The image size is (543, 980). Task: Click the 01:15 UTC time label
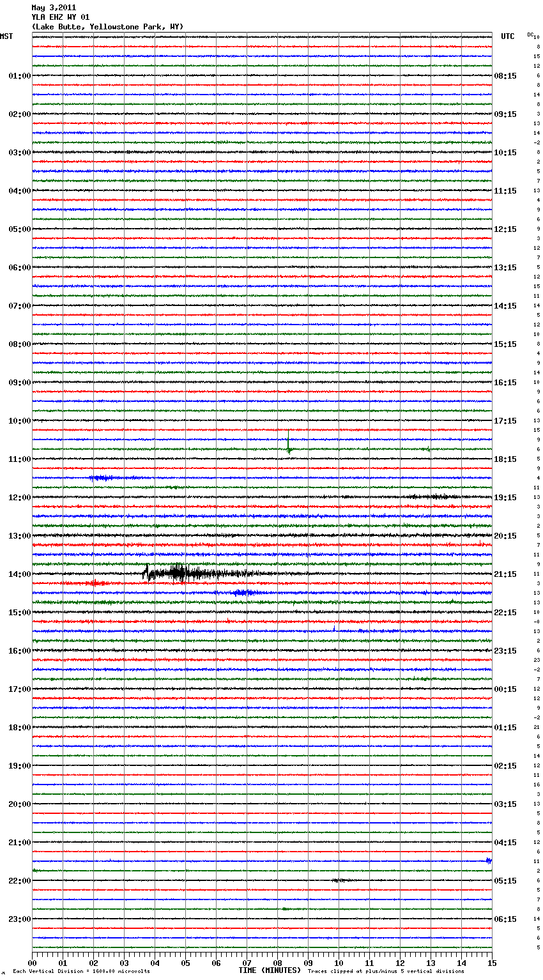[x=505, y=728]
